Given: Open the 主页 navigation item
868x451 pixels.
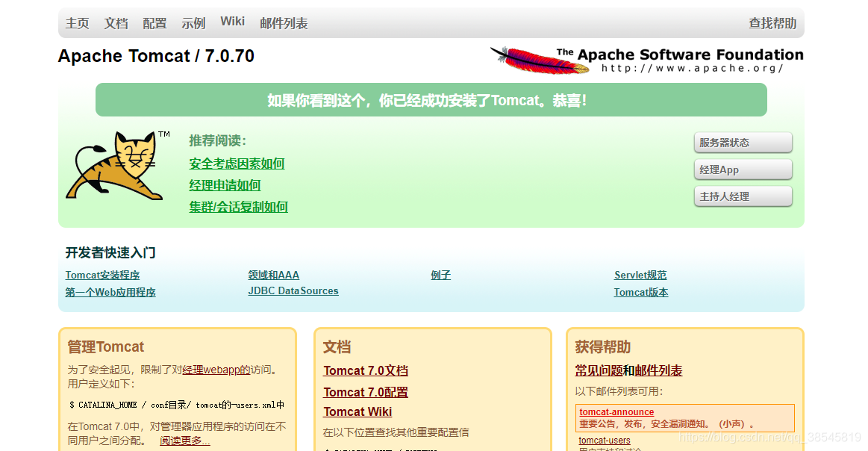Looking at the screenshot, I should tap(77, 23).
